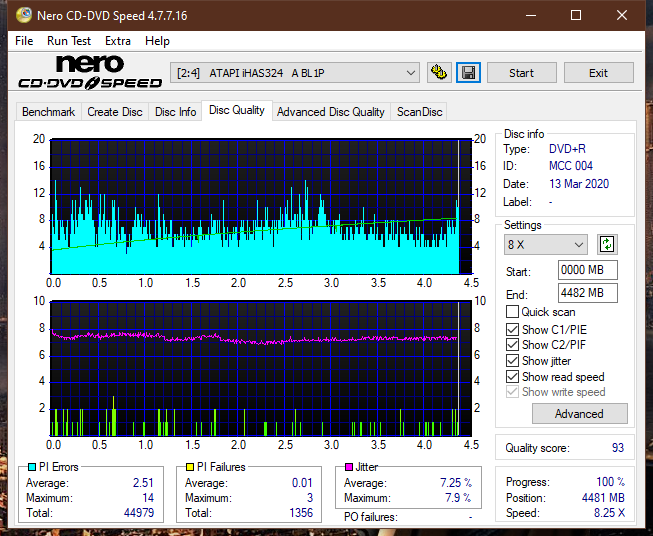Toggle the Quick scan checkbox
The width and height of the screenshot is (653, 536).
(x=512, y=312)
